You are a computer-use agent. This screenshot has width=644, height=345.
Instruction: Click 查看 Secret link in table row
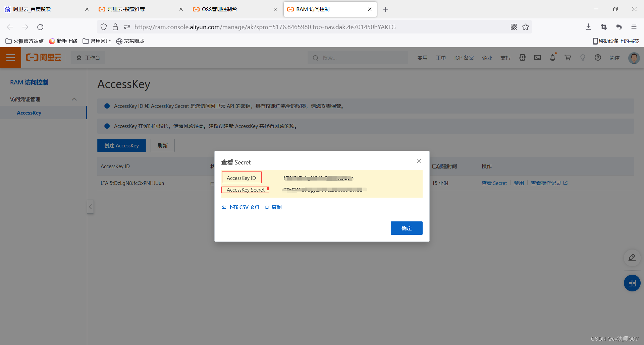(494, 183)
